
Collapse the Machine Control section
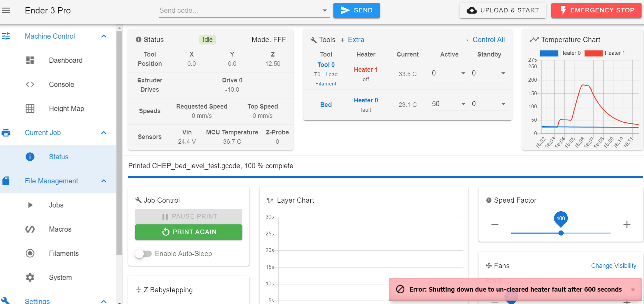point(104,36)
